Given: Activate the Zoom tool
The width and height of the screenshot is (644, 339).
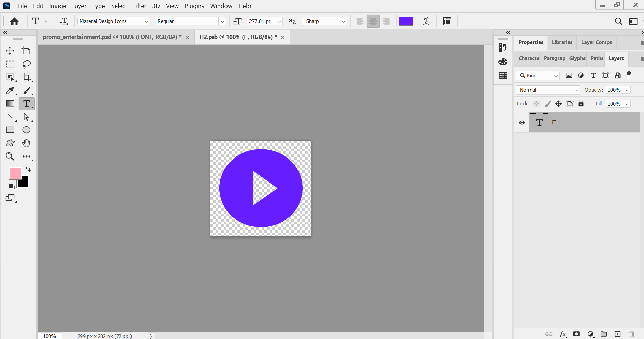Looking at the screenshot, I should pos(10,156).
